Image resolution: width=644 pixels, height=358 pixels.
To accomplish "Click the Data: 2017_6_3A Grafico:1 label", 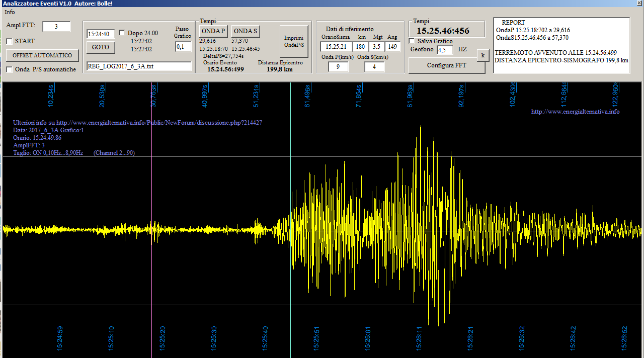I will [48, 130].
